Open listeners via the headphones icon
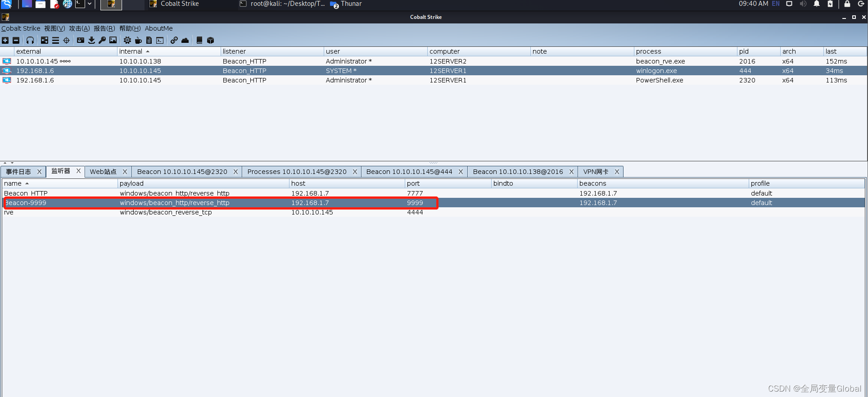Screen dimensions: 868x397 coord(30,41)
